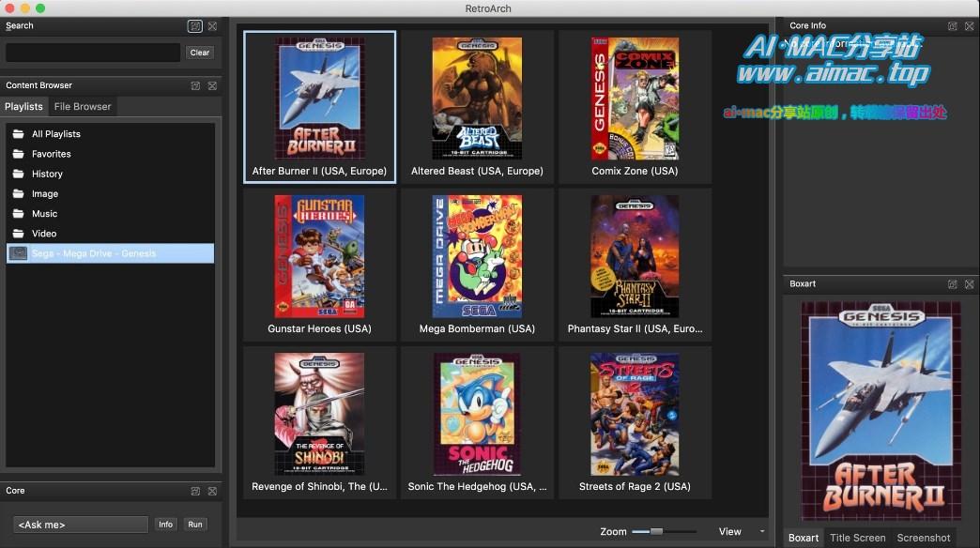Select Gunstar Heroes game thumbnail
Screen dimensions: 980x548
click(x=319, y=265)
